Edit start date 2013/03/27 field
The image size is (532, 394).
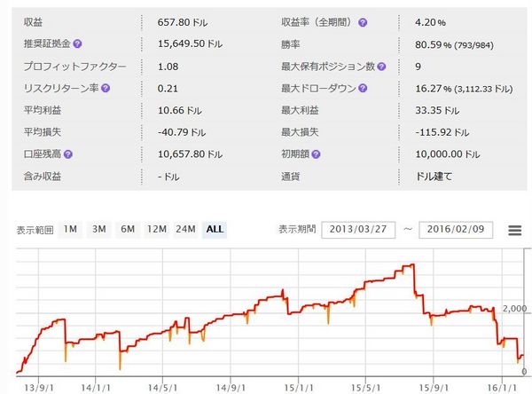(358, 230)
